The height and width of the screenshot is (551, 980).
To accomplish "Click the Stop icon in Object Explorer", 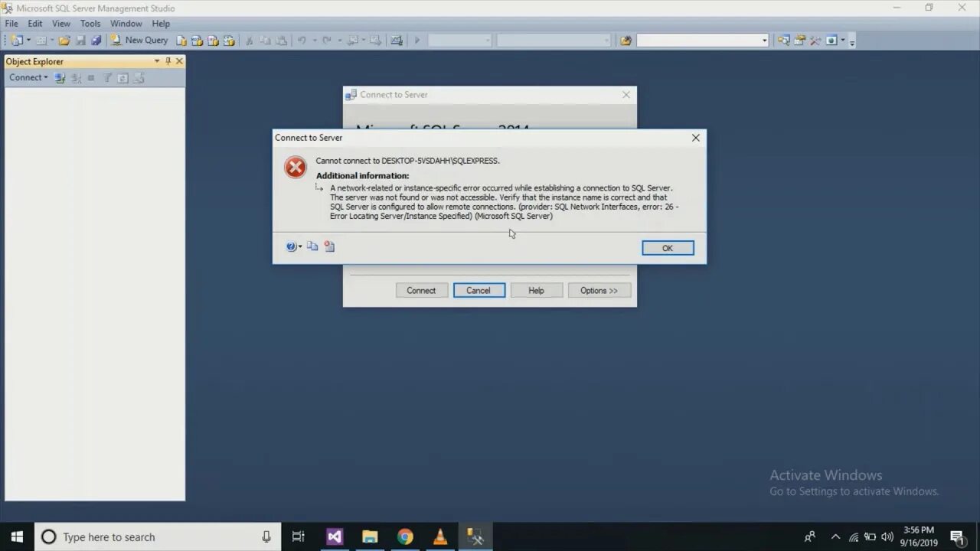I will (91, 77).
